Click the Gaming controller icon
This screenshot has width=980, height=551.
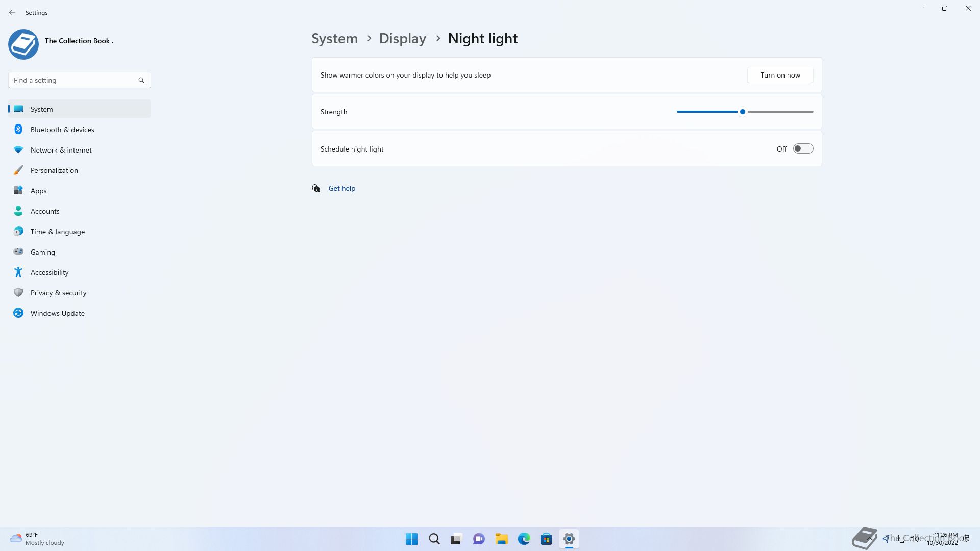[x=18, y=252]
